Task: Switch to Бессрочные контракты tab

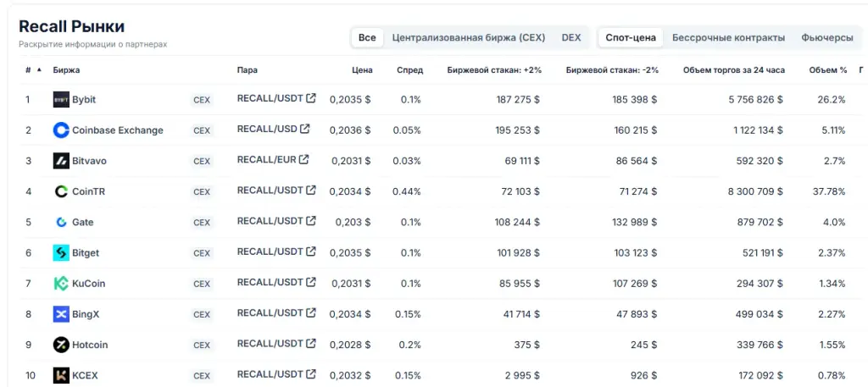Action: click(x=728, y=37)
